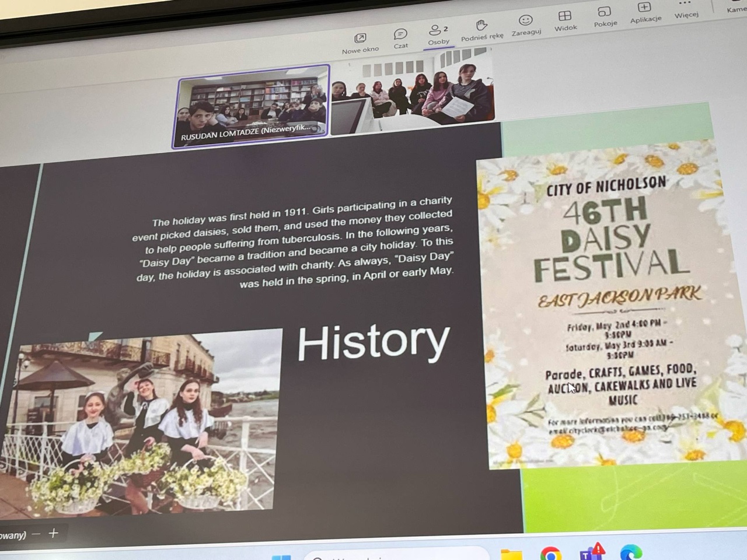Change layout via Widok

pyautogui.click(x=565, y=21)
